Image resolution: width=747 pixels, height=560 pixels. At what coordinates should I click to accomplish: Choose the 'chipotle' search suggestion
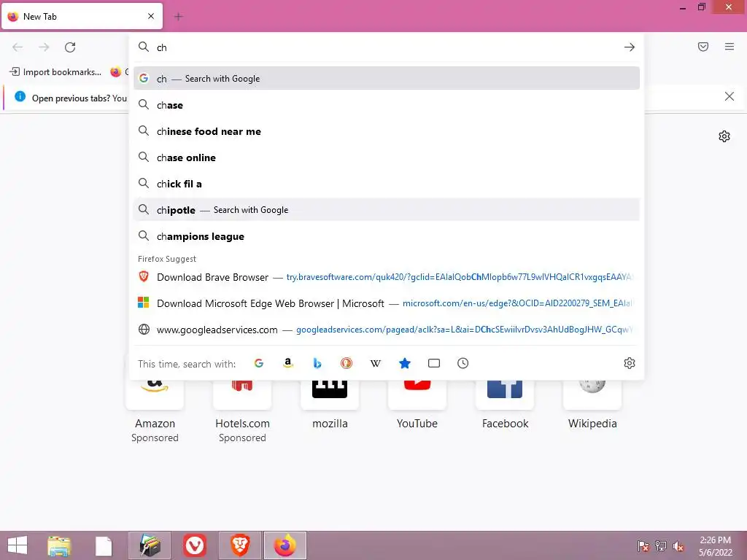click(x=387, y=209)
